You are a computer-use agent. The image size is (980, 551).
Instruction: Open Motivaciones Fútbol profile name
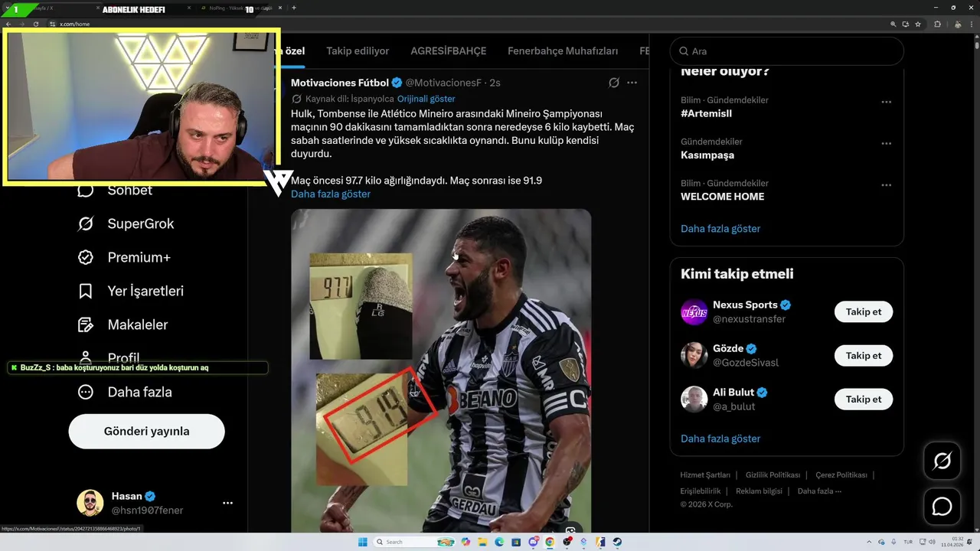[340, 83]
